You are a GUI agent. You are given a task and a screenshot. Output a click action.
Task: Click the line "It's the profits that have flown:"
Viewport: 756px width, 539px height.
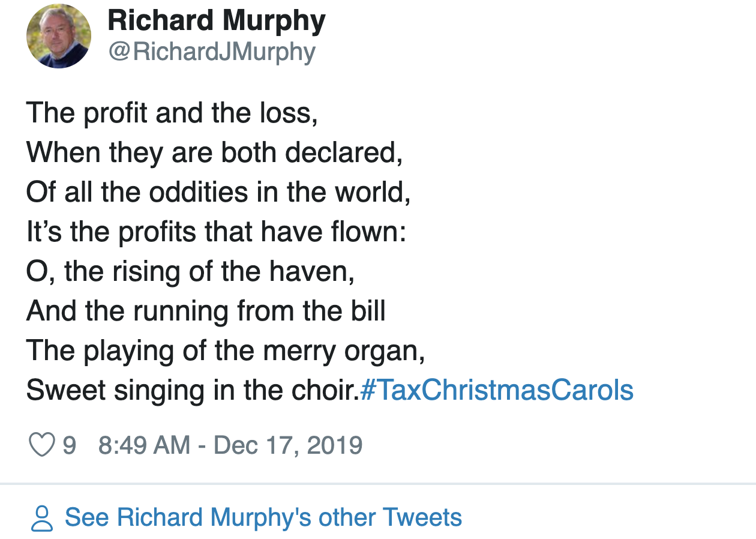coord(217,232)
